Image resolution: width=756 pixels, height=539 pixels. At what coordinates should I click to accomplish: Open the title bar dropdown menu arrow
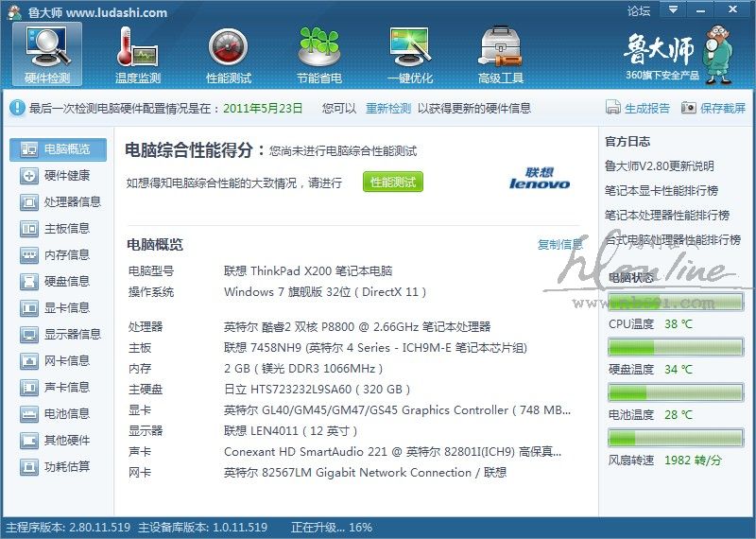[x=673, y=9]
